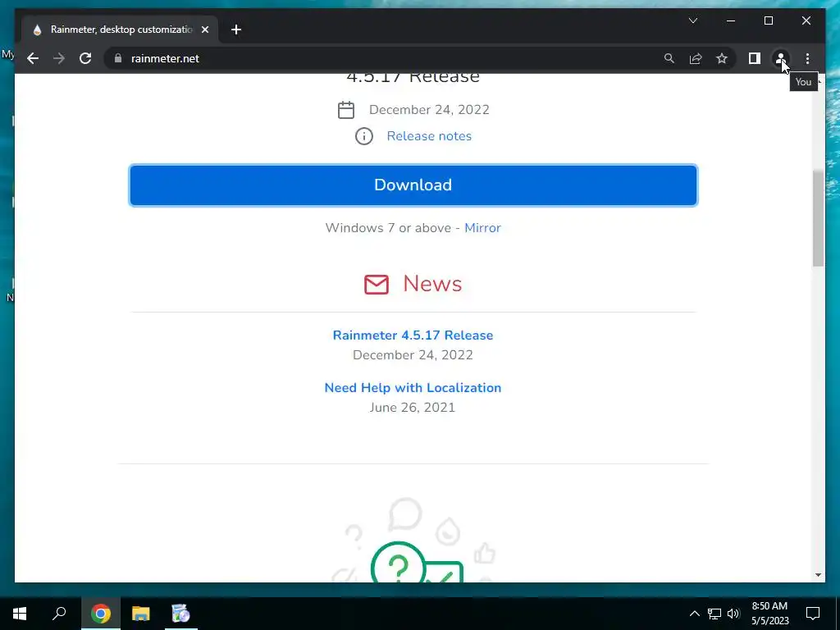Open the volume control tray icon

click(733, 614)
